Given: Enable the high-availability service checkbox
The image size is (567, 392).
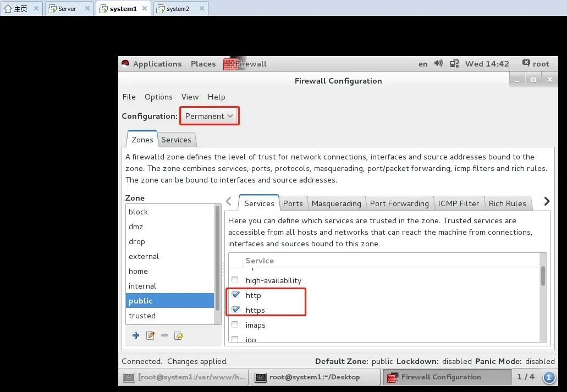Looking at the screenshot, I should (x=235, y=280).
